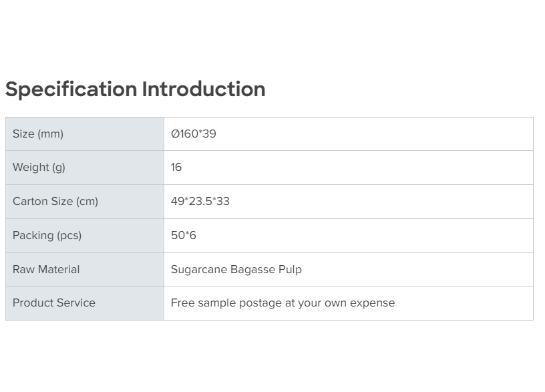Click the word "Free" in product service

click(x=182, y=303)
